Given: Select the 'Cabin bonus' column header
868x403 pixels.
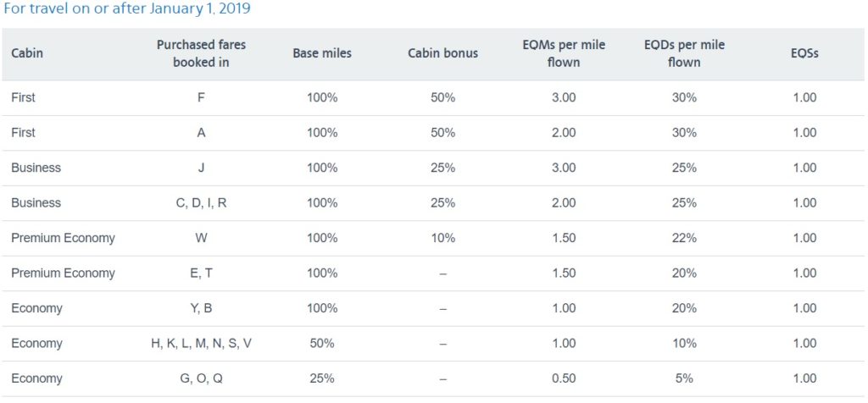Looking at the screenshot, I should pyautogui.click(x=442, y=53).
